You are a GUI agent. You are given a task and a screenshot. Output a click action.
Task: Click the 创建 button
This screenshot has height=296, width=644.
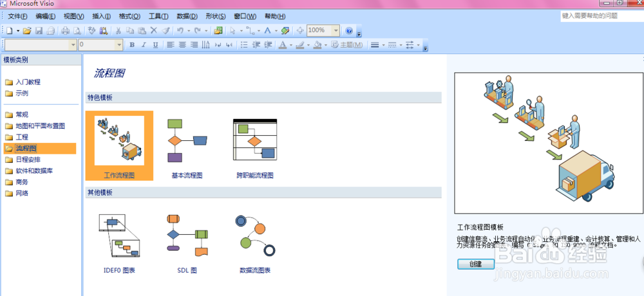476,264
